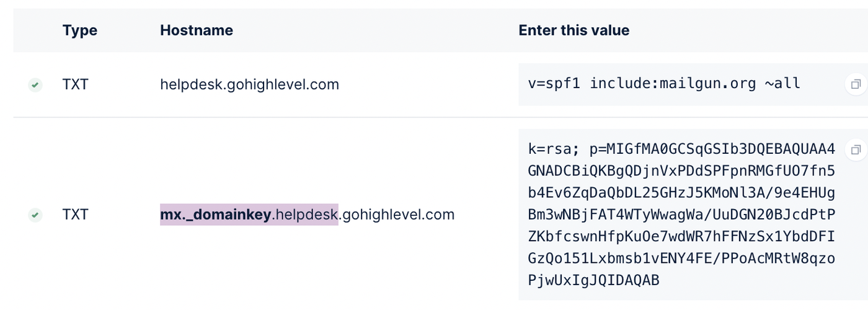This screenshot has width=868, height=310.
Task: Click the DKIM key line starting 'GNADCBiQKBgQ'
Action: point(681,171)
